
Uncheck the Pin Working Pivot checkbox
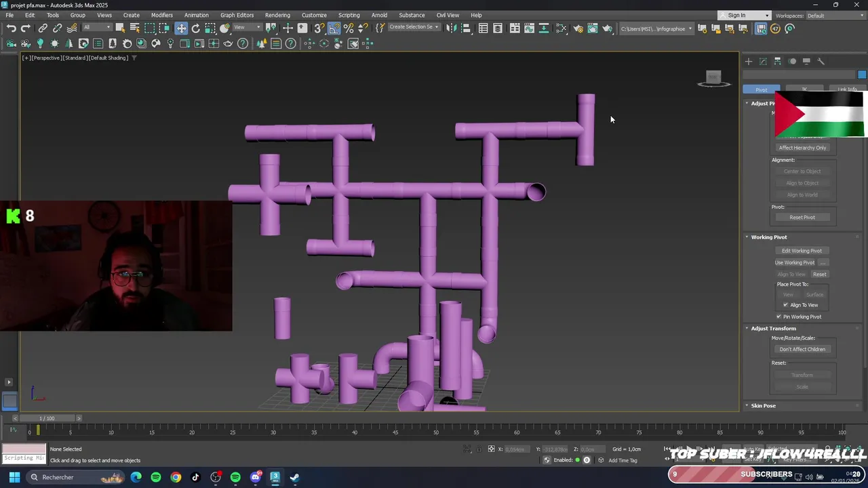coord(778,317)
